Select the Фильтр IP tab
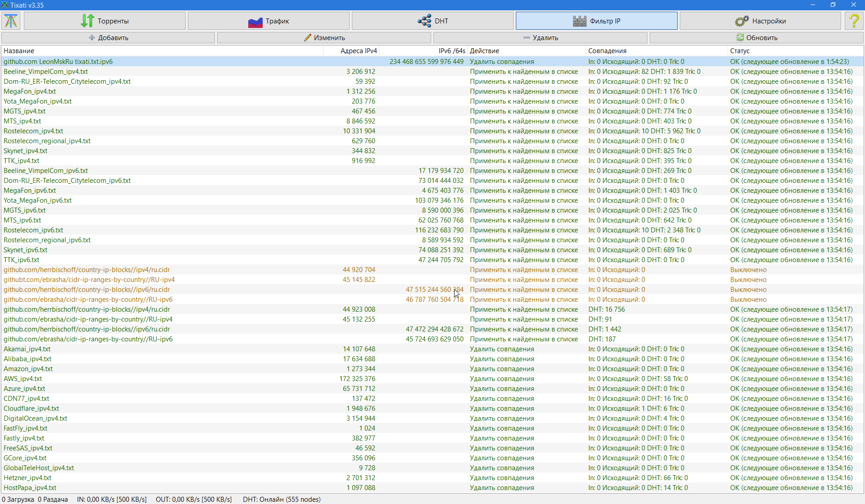The height and width of the screenshot is (504, 865). click(x=596, y=21)
